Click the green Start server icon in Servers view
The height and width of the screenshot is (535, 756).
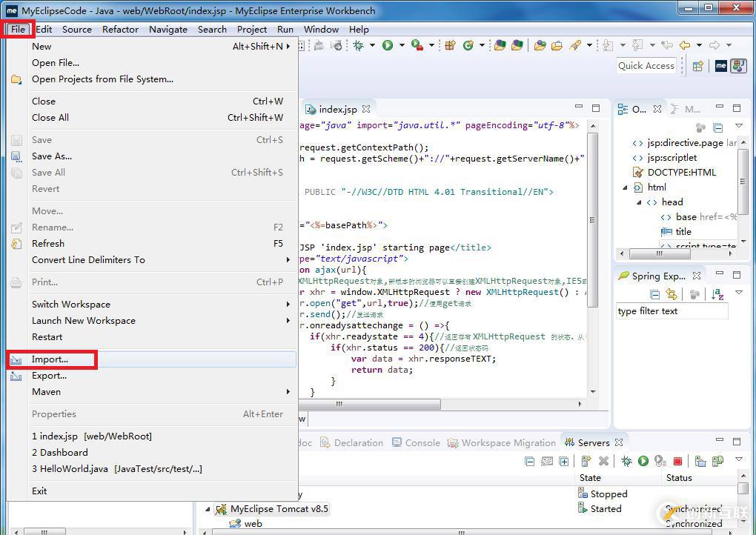[x=643, y=461]
